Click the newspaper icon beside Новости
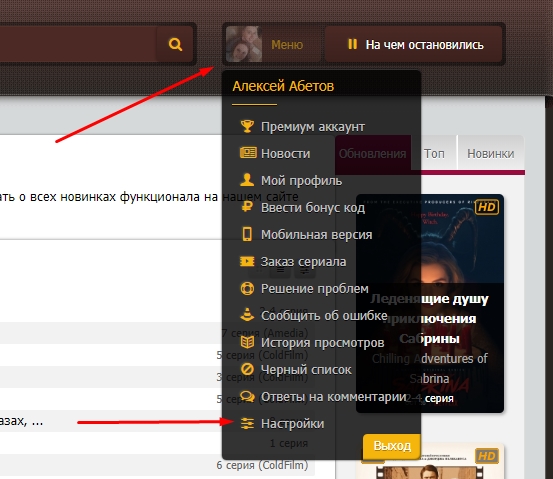 pyautogui.click(x=248, y=153)
